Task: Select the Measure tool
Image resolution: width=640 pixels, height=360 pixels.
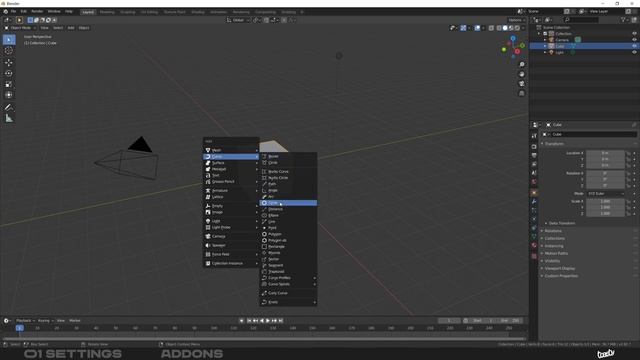Action: tap(9, 118)
